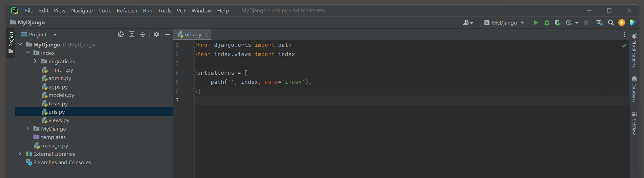Click MyDjango breadcrumb in the navigation bar
This screenshot has height=178, width=644.
tap(28, 23)
